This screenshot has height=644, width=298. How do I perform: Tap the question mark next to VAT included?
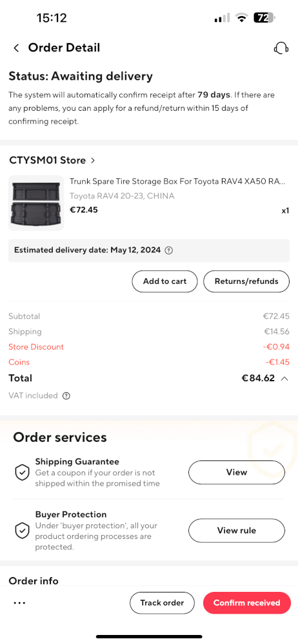(x=66, y=396)
